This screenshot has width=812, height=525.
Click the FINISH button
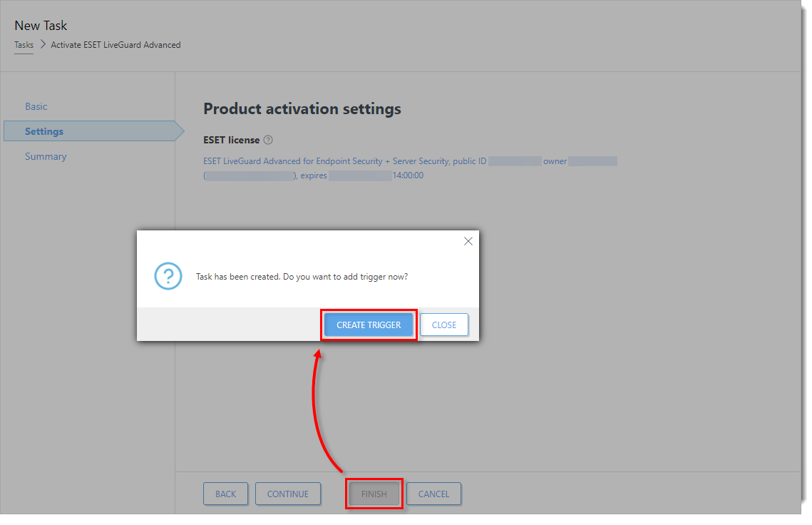click(374, 494)
